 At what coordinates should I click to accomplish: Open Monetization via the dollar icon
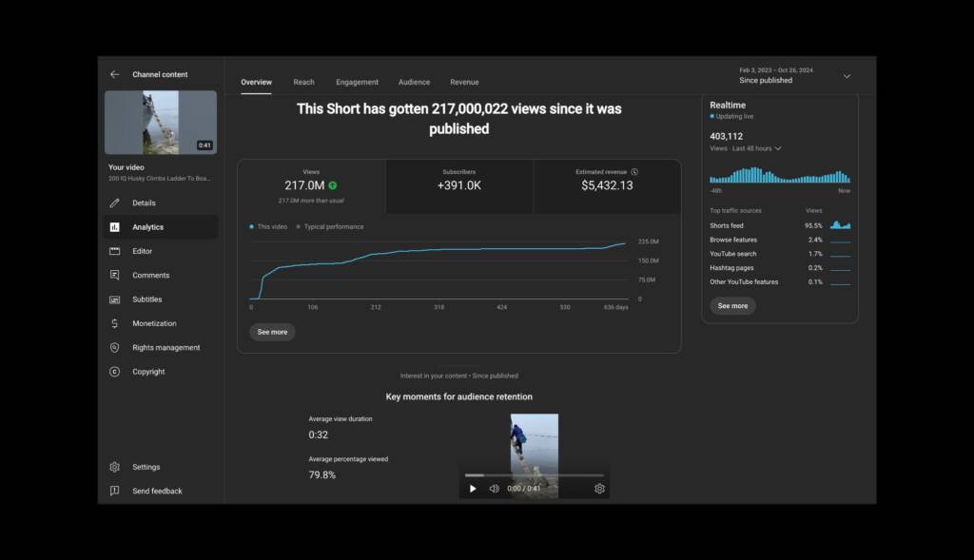pos(114,323)
